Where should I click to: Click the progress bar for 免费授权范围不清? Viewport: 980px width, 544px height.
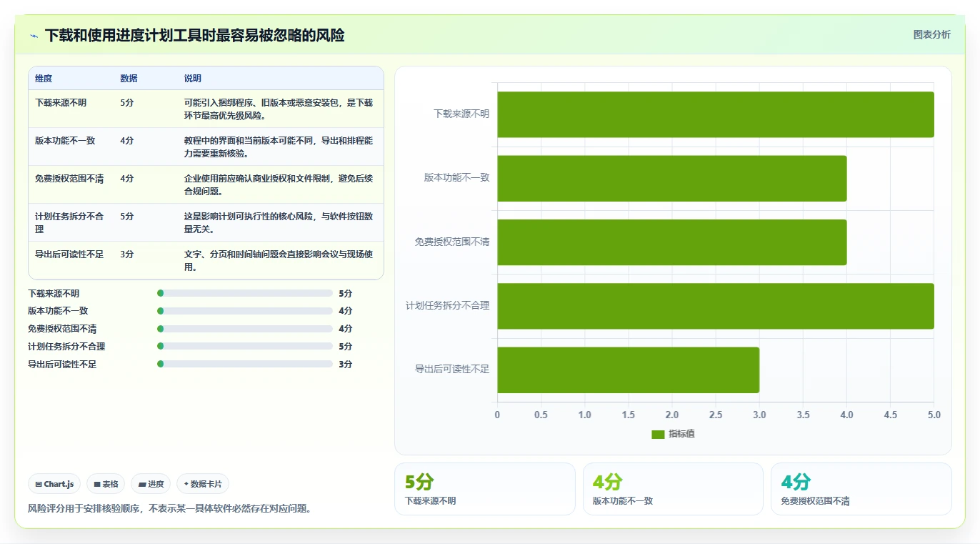pos(245,329)
